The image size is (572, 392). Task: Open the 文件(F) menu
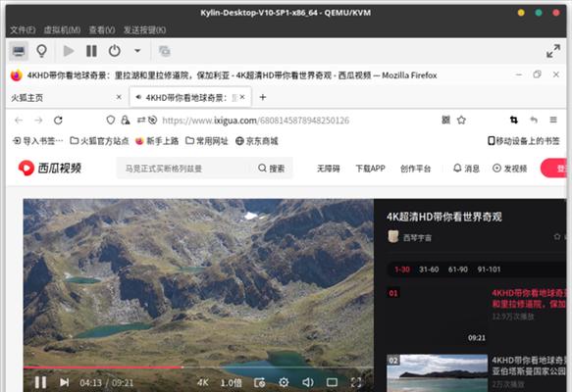[x=23, y=29]
